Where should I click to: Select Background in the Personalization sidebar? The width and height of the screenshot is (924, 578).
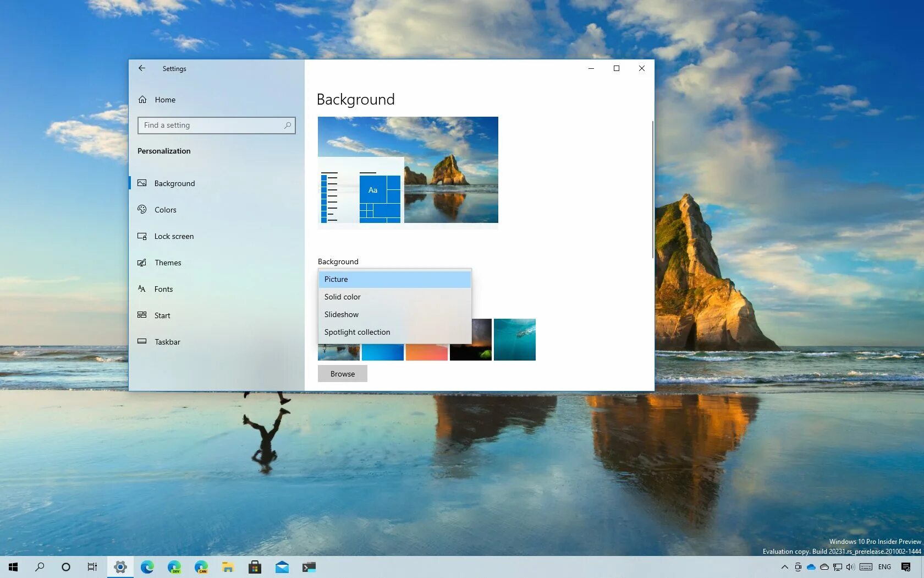pyautogui.click(x=174, y=183)
